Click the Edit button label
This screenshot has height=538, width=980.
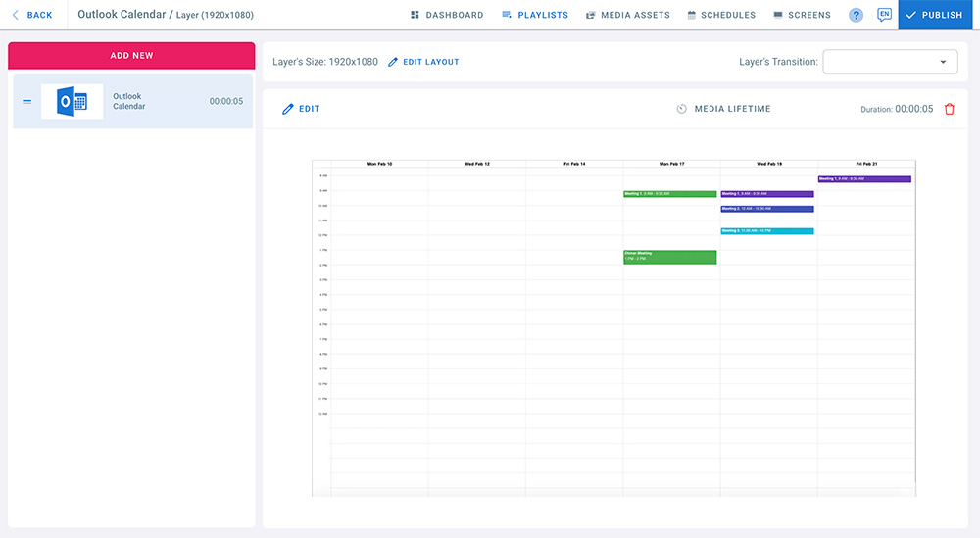pos(309,109)
